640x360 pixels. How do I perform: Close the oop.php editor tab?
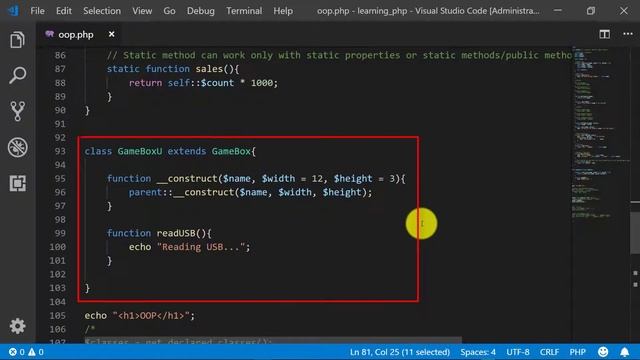(x=111, y=34)
